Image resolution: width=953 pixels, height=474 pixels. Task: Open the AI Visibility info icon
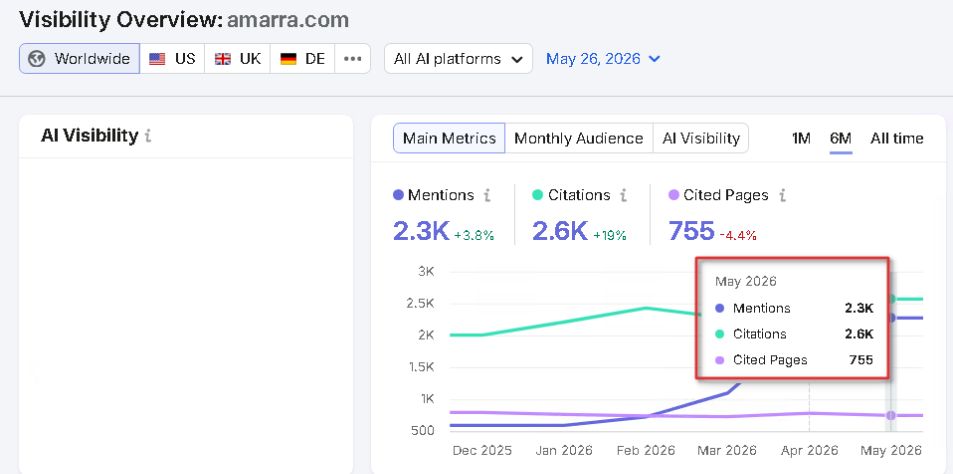pyautogui.click(x=148, y=136)
